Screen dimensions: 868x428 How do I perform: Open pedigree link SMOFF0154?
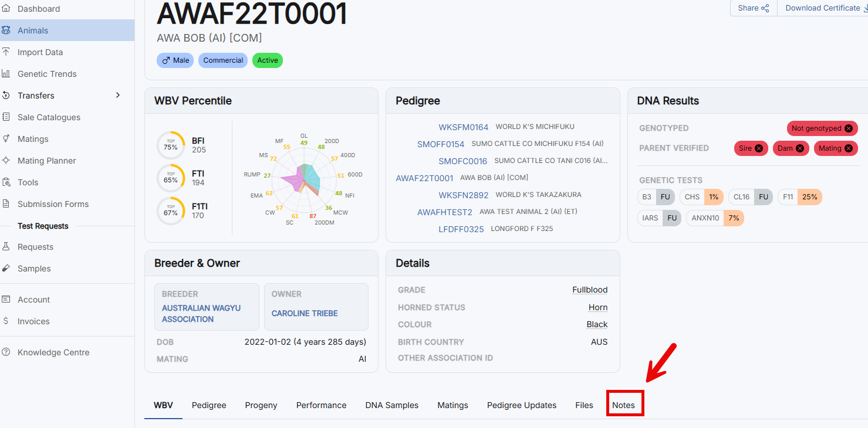[x=441, y=144]
